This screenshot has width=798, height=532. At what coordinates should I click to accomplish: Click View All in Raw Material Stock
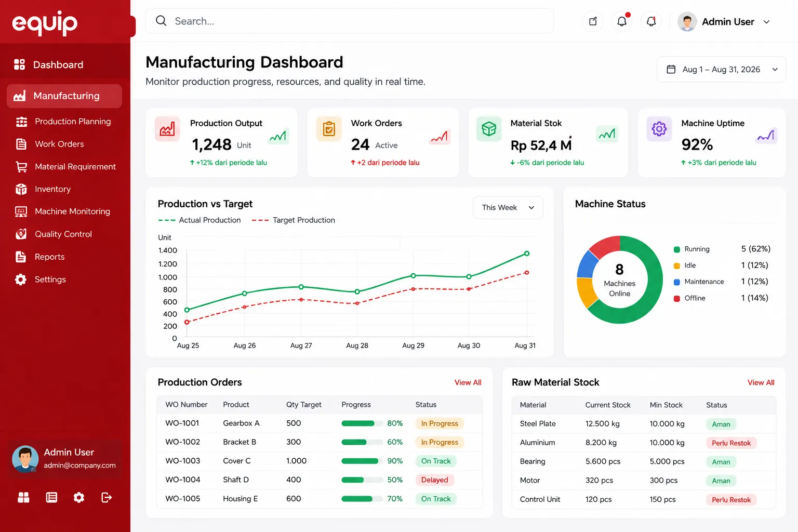tap(761, 382)
